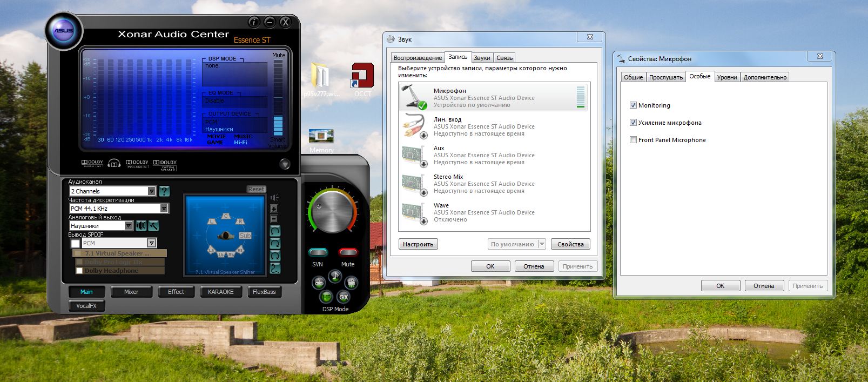Enable the Dolby Headphone checkbox
Image resolution: width=868 pixels, height=382 pixels.
click(79, 271)
